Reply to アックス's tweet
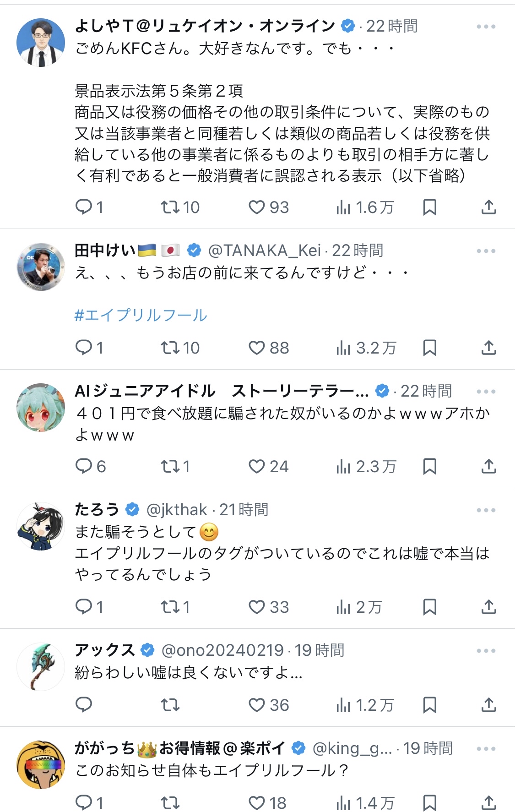The height and width of the screenshot is (812, 515). pos(84,705)
